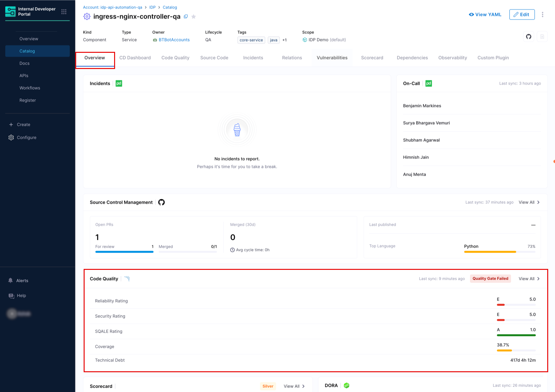Click the Avg cycle time clock icon
This screenshot has height=392, width=555.
tap(232, 250)
